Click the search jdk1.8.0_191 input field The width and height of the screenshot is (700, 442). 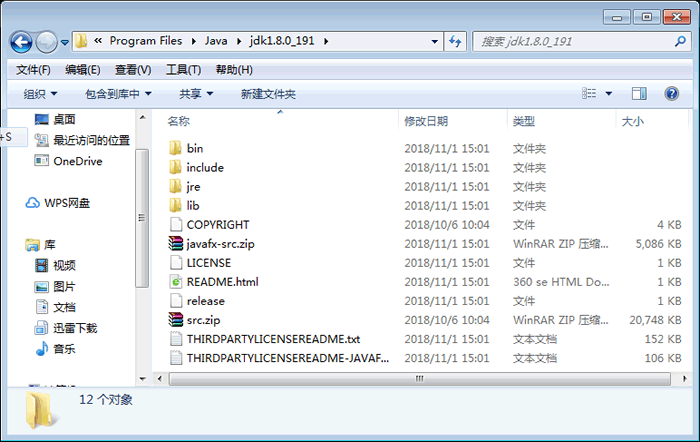575,42
